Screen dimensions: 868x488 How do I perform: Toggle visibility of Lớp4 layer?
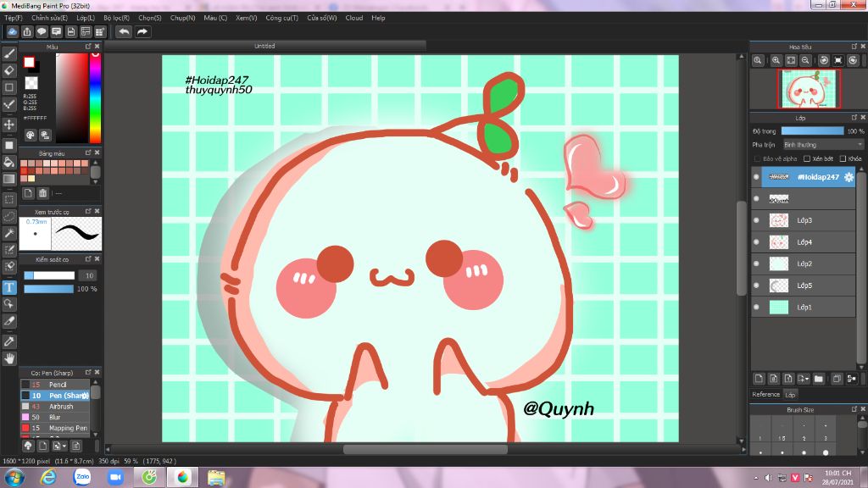756,241
